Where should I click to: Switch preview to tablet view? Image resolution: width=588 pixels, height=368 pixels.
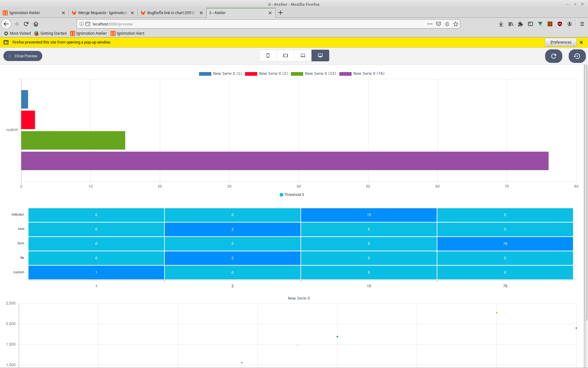click(285, 56)
